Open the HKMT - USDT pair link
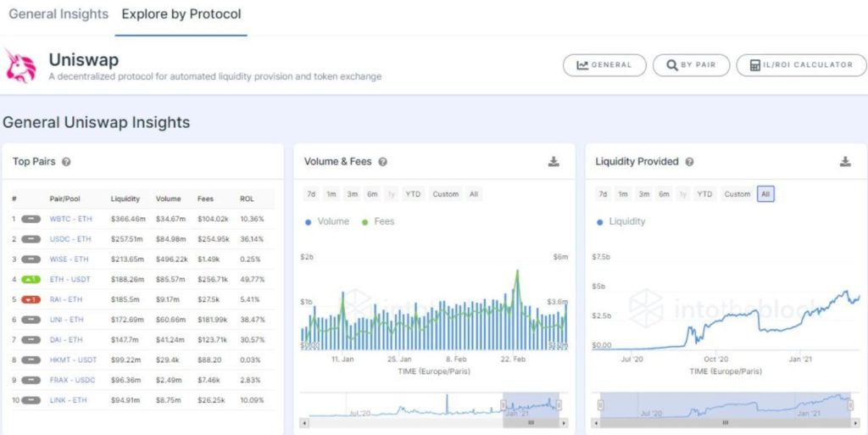The width and height of the screenshot is (868, 435). tap(73, 360)
